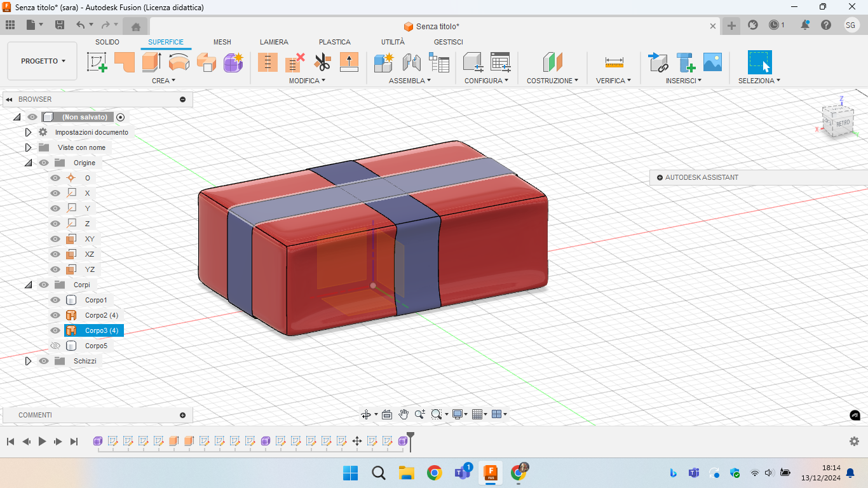Image resolution: width=868 pixels, height=488 pixels.
Task: Insert a fastener with the bolt icon
Action: 686,62
